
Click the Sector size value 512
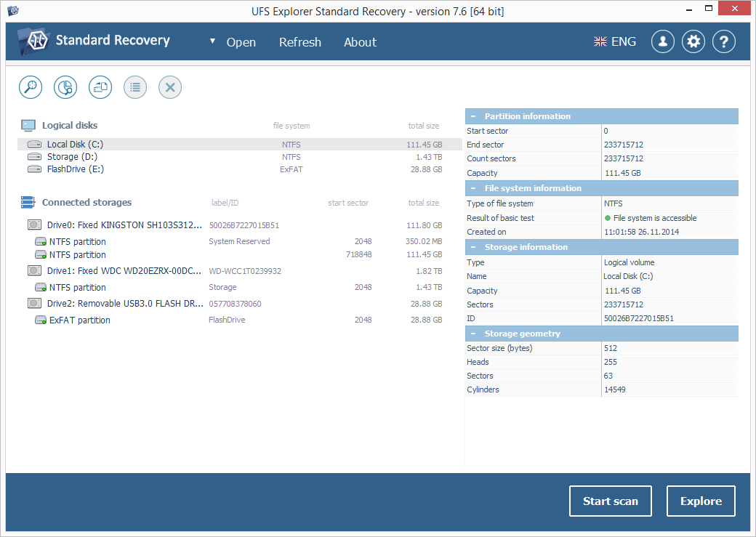(611, 348)
